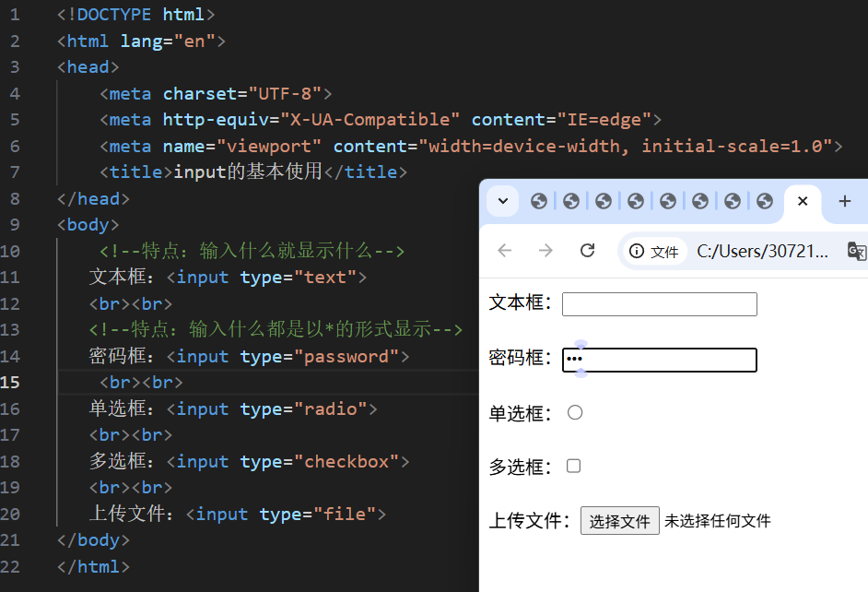Select the 单选框 radio button
This screenshot has height=592, width=868.
click(x=575, y=412)
